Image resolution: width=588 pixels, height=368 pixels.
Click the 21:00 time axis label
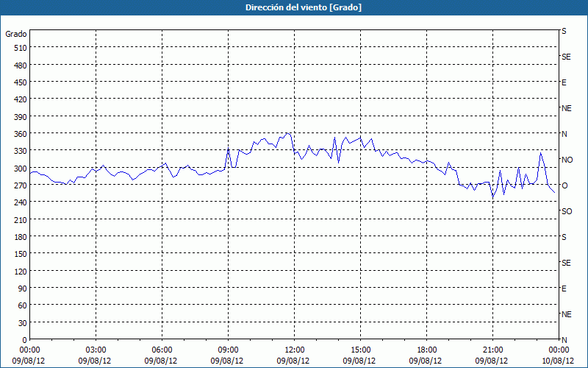(492, 350)
